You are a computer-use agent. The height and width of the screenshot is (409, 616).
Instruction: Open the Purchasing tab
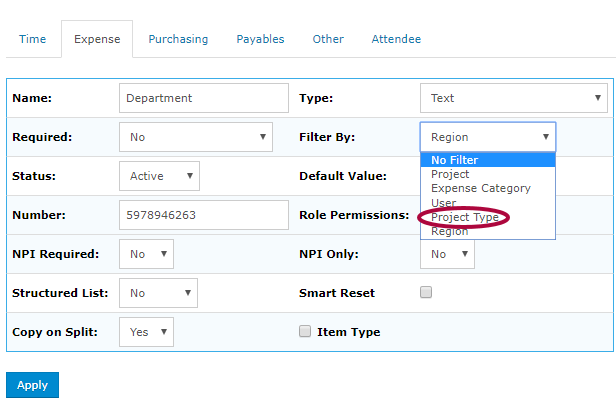178,39
